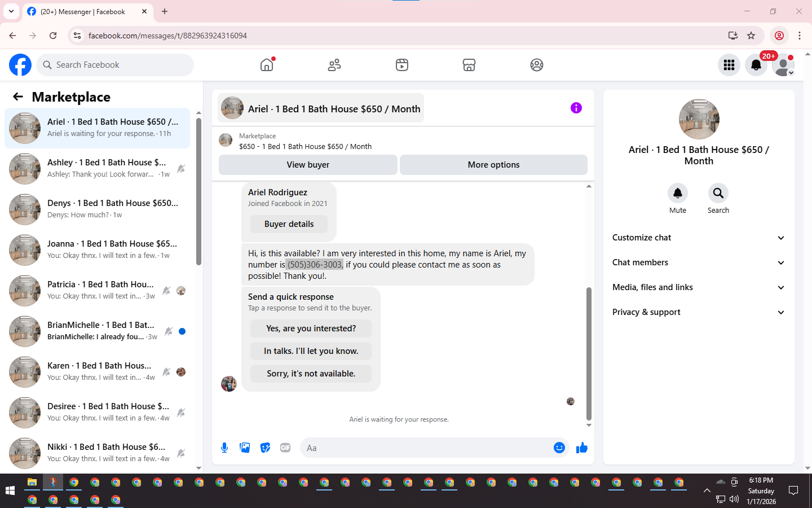Mute this conversation with bell icon
The height and width of the screenshot is (508, 812).
click(678, 193)
